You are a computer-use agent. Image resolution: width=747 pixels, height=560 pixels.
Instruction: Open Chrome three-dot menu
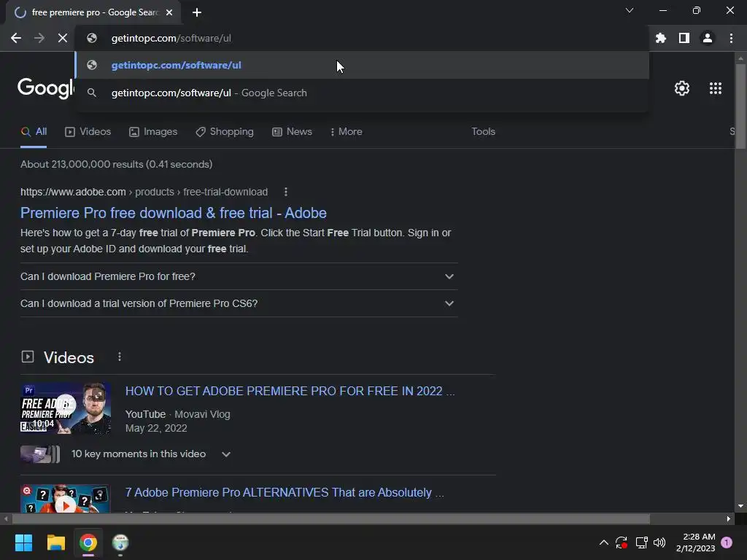coord(731,38)
